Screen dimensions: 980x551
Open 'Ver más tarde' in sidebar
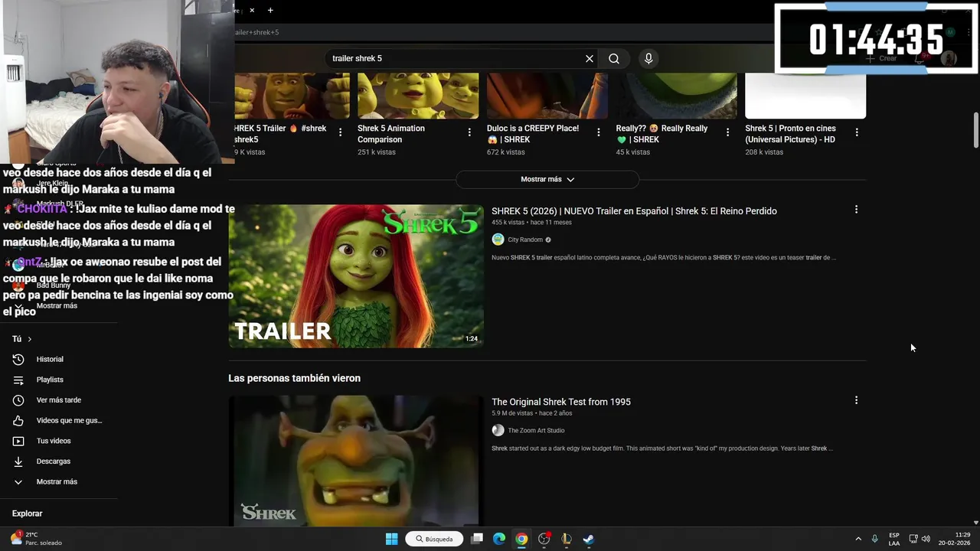click(59, 400)
